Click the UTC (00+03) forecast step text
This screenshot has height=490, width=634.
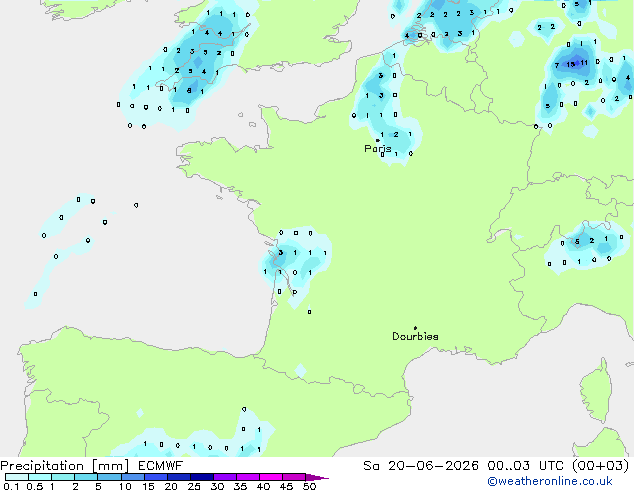(584, 466)
